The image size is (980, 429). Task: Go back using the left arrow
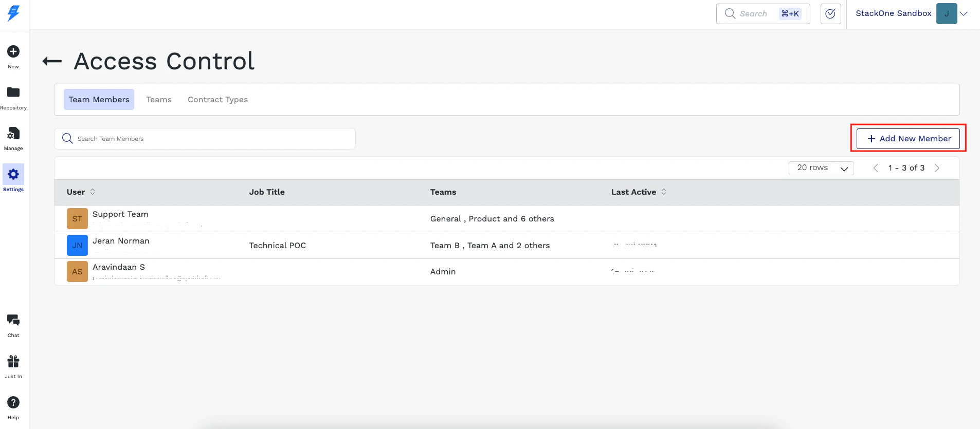pos(52,62)
